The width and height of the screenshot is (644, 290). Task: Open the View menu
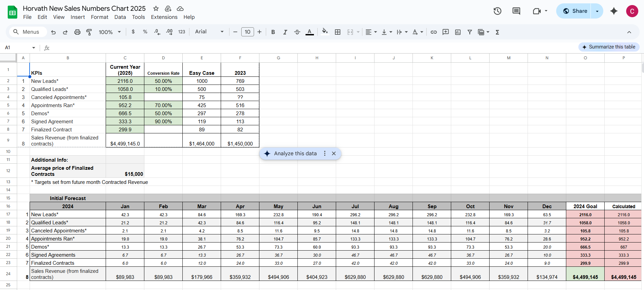[59, 17]
